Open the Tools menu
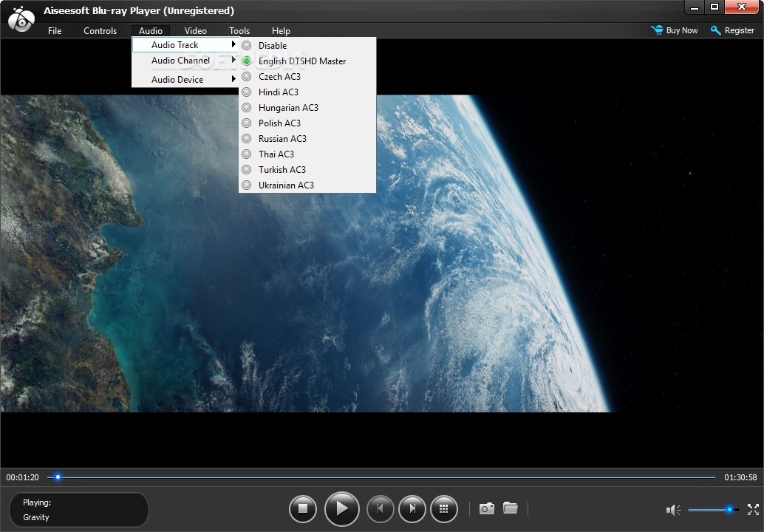The image size is (764, 532). point(239,31)
